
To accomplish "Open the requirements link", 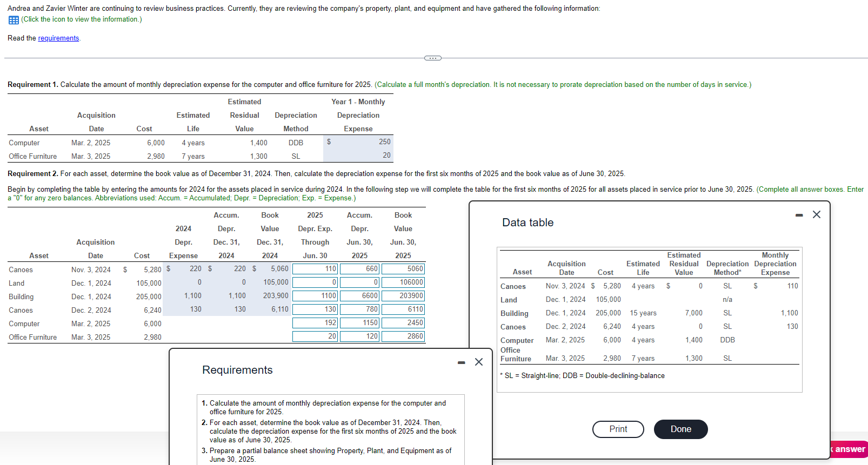I will (58, 38).
